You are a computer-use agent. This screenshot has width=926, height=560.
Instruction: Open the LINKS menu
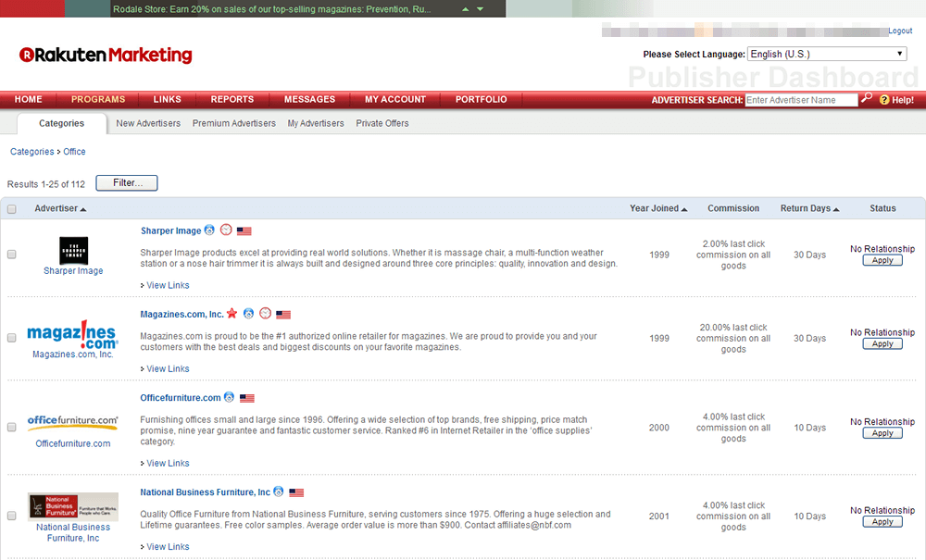[167, 99]
